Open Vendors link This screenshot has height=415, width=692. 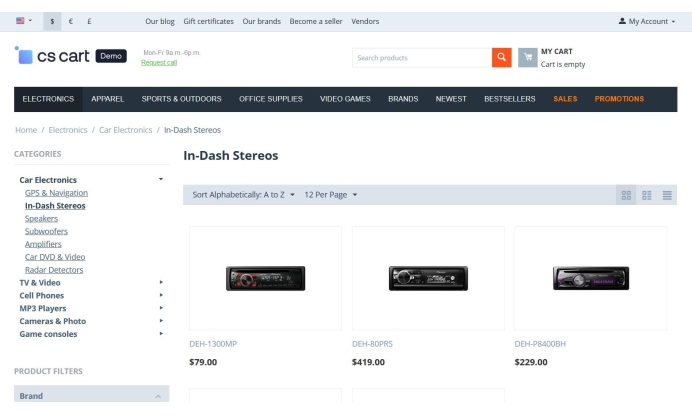(365, 21)
